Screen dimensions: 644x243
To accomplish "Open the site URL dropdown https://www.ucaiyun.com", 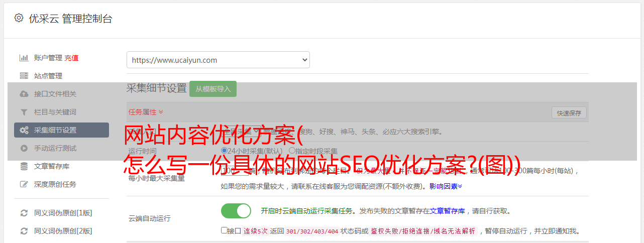I will (218, 60).
